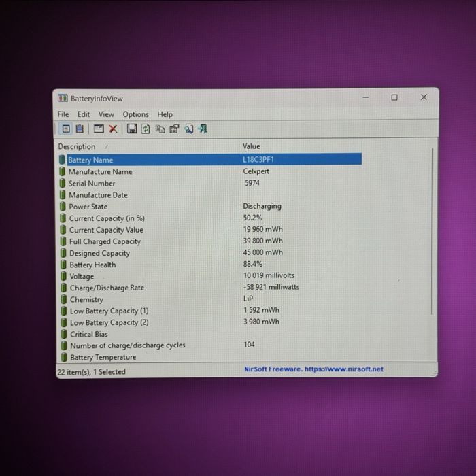Click the 39 800 mWh value
This screenshot has width=476, height=476.
pyautogui.click(x=263, y=241)
